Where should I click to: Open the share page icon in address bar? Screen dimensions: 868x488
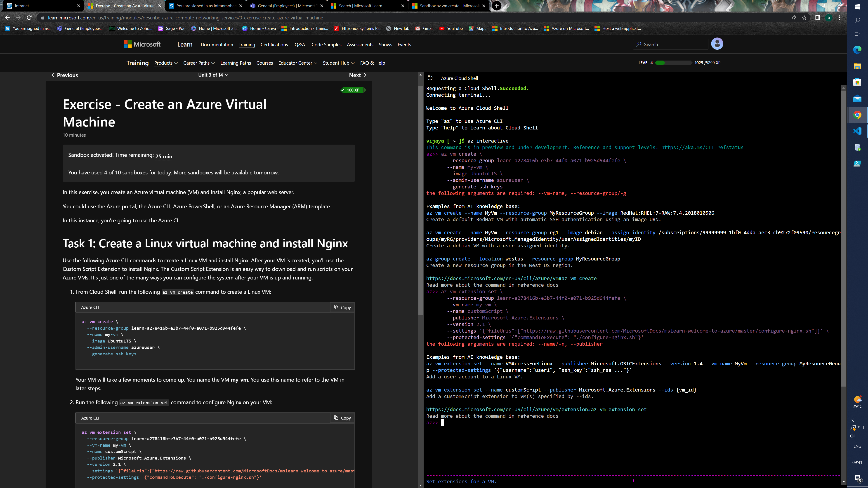[x=794, y=18]
